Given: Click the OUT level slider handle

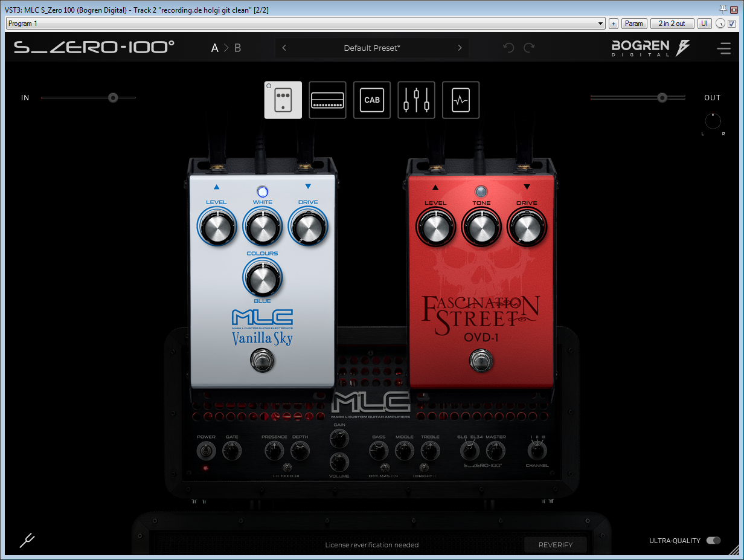Looking at the screenshot, I should pos(662,97).
